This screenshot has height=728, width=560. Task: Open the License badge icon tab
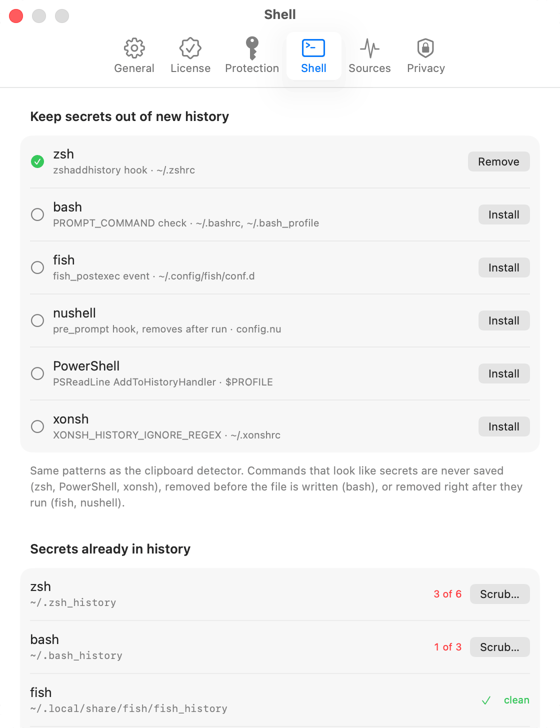[190, 56]
